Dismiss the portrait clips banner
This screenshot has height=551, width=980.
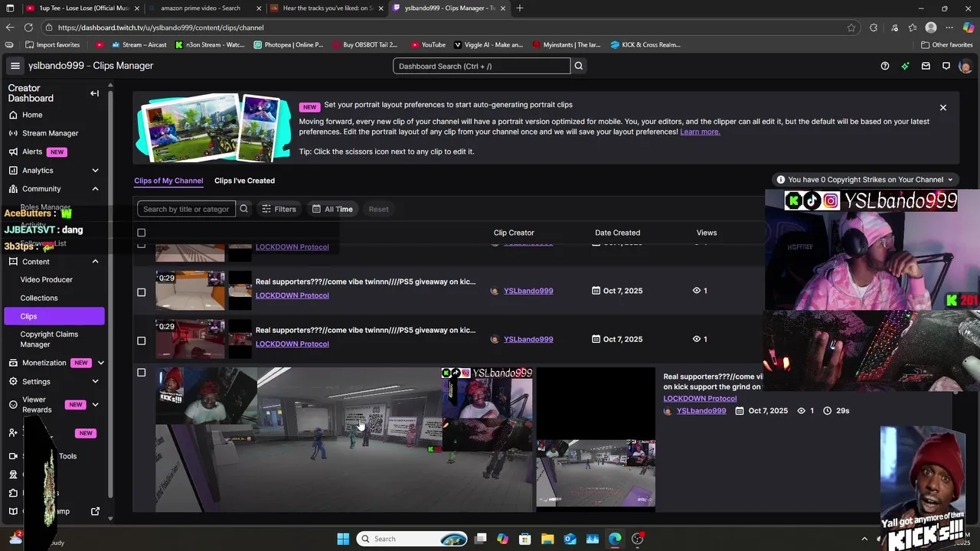(x=943, y=108)
